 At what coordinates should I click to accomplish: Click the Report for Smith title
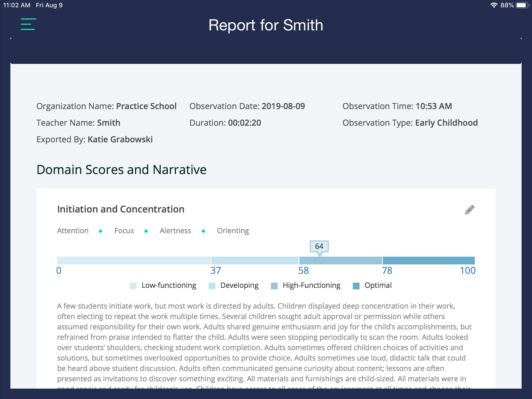click(x=266, y=25)
